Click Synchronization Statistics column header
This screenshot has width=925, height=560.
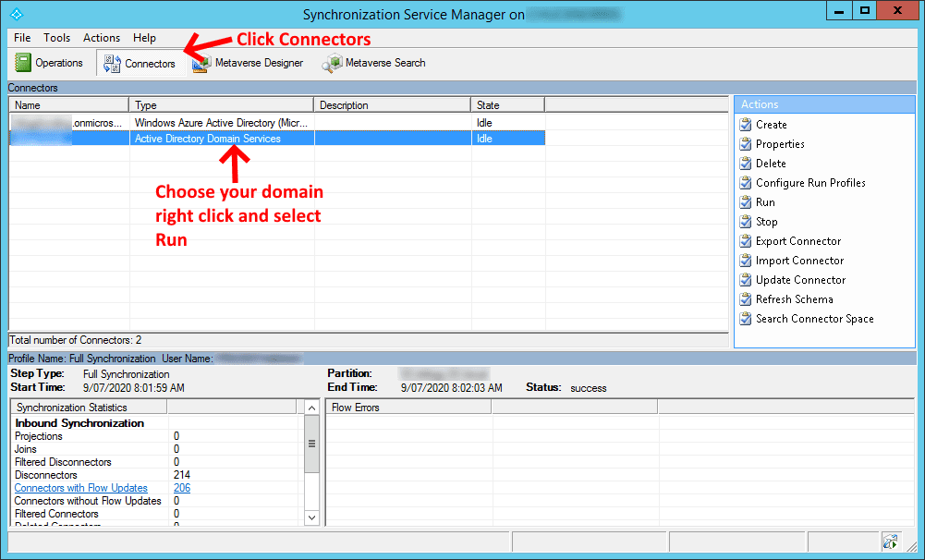pyautogui.click(x=89, y=408)
